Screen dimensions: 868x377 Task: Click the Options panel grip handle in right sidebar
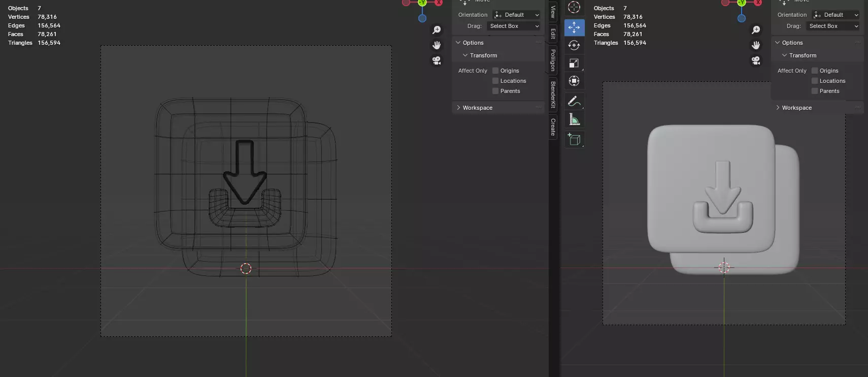858,43
